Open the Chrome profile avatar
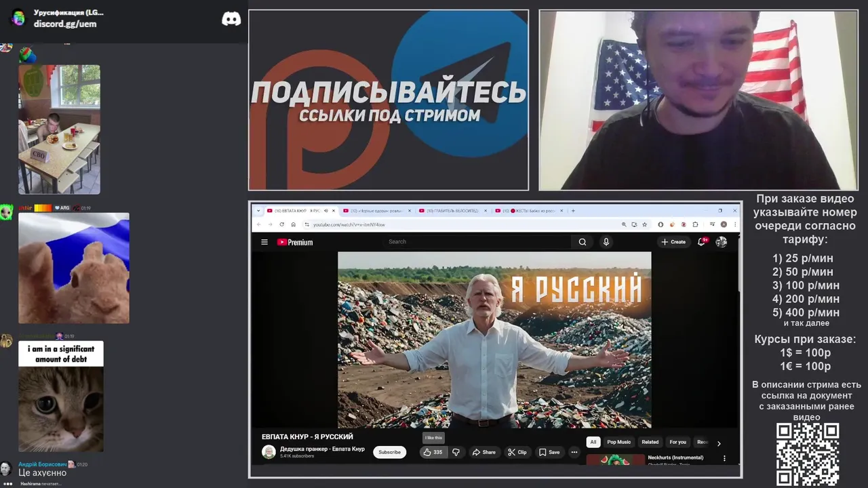Screen dimensions: 868x488 click(x=724, y=224)
